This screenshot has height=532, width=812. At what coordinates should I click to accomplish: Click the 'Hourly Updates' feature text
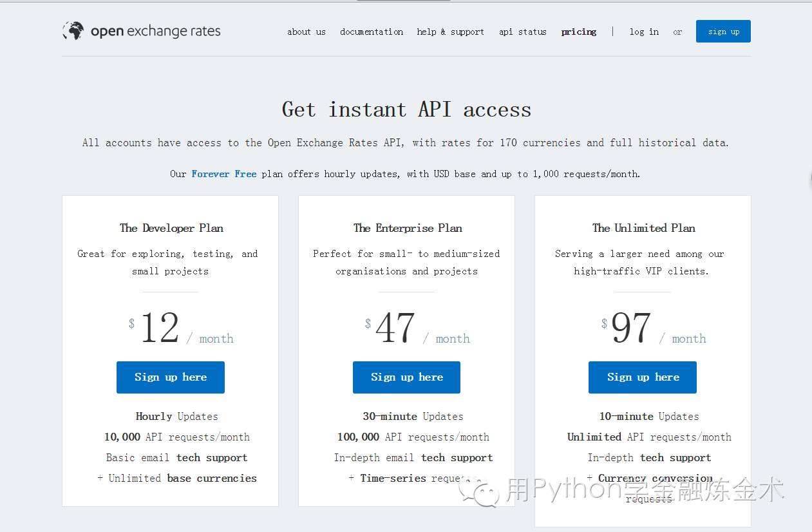[x=176, y=417]
